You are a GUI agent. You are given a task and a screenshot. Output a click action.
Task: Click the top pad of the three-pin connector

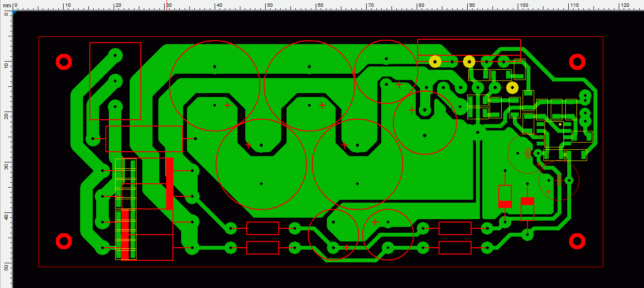(x=115, y=55)
